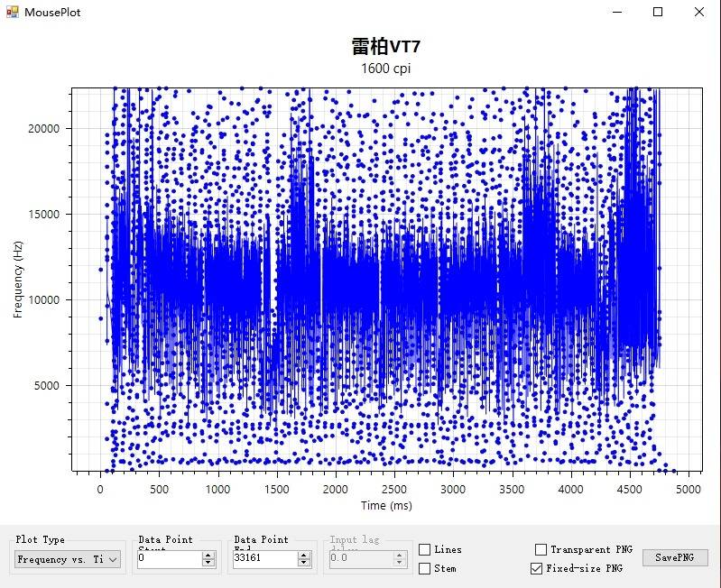Enable the Lines checkbox
The height and width of the screenshot is (588, 721).
pyautogui.click(x=425, y=549)
